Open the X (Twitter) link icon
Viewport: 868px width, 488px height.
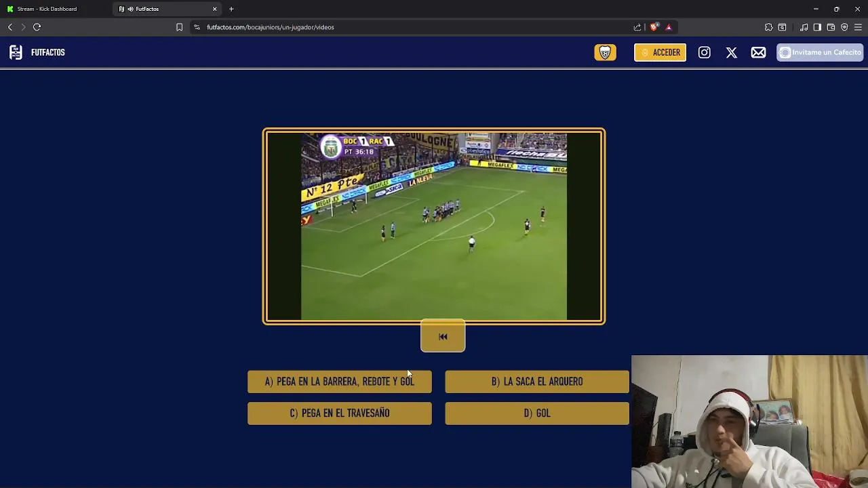731,52
